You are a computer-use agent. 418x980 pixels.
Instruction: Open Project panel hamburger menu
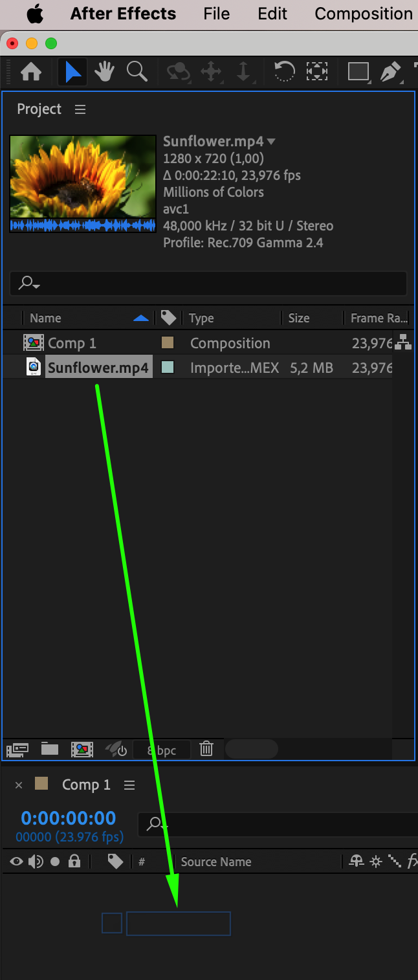[x=80, y=109]
